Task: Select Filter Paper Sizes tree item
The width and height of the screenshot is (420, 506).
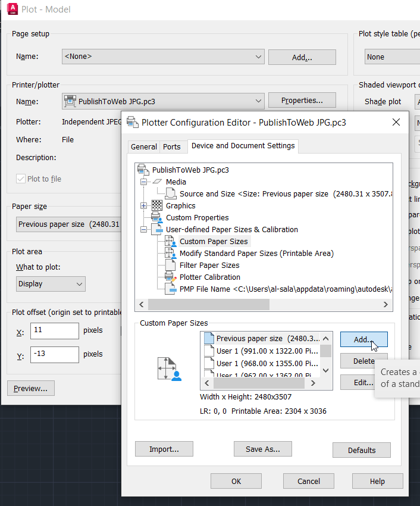Action: (x=209, y=266)
